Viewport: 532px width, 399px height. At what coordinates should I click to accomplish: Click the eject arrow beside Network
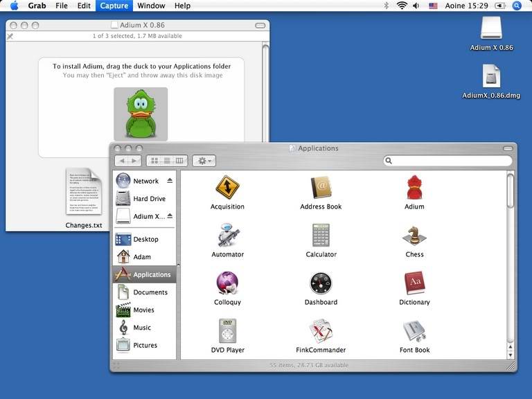pyautogui.click(x=170, y=181)
